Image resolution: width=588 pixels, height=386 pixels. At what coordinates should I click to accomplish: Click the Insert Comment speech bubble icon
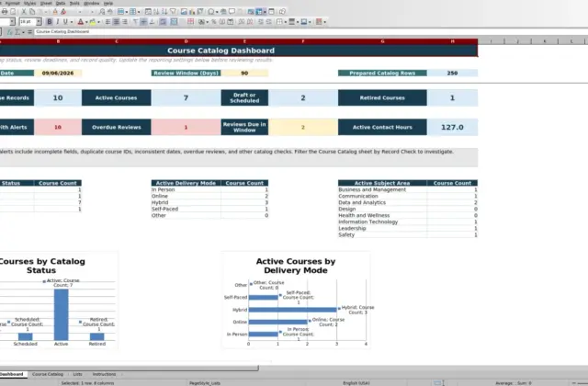[x=232, y=12]
